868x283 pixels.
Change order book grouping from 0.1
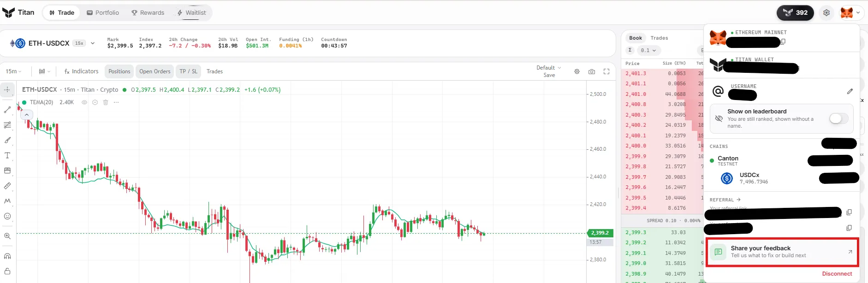648,50
